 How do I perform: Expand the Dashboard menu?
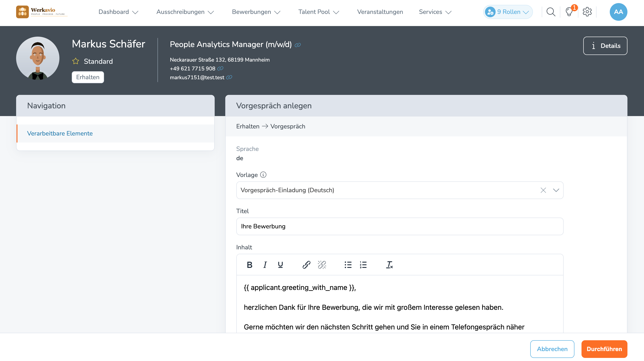click(x=118, y=12)
